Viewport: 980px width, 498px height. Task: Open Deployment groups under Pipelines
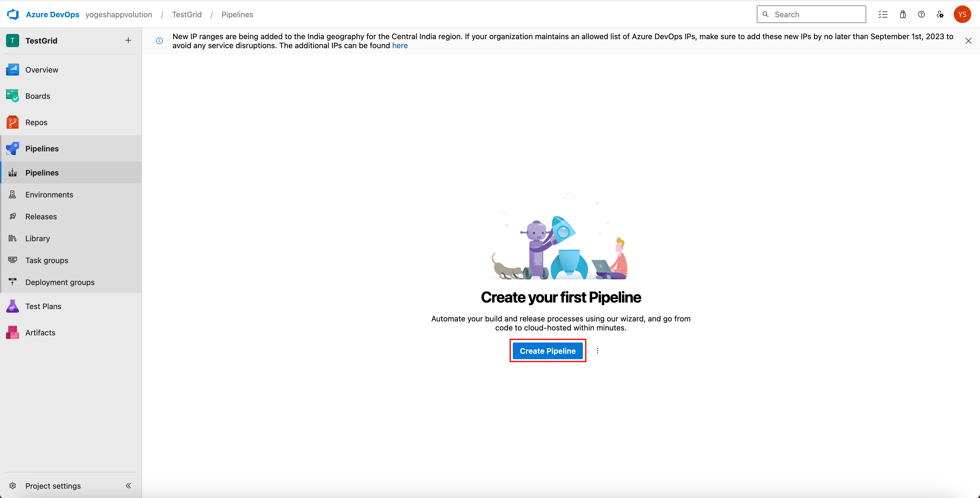coord(71,282)
